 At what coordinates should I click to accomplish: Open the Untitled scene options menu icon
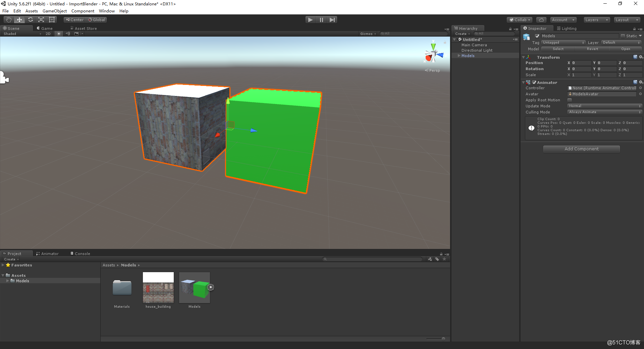(x=515, y=40)
